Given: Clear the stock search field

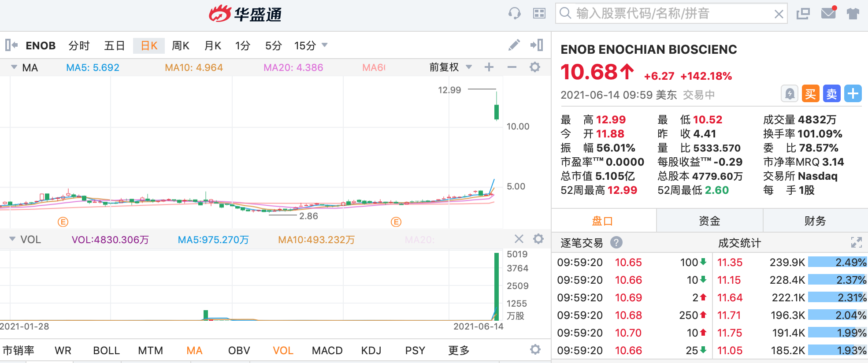Looking at the screenshot, I should coord(779,14).
